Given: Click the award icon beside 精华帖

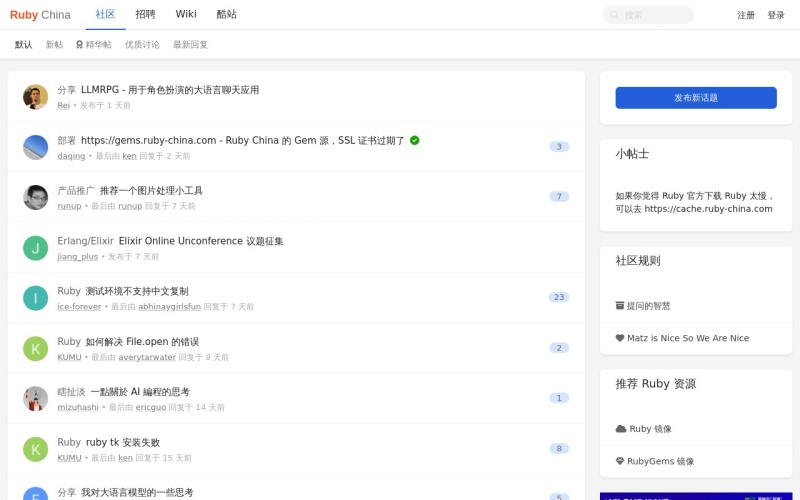Looking at the screenshot, I should tap(79, 44).
